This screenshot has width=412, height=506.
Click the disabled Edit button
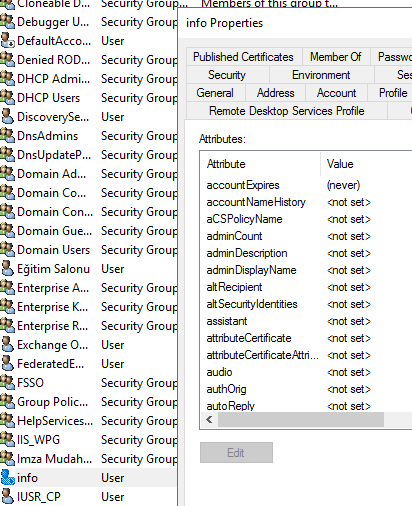[x=236, y=452]
